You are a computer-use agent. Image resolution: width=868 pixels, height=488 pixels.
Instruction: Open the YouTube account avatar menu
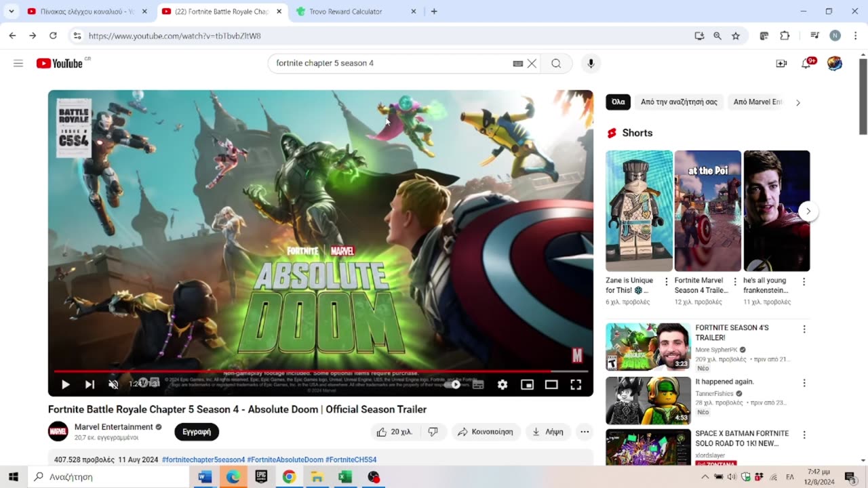tap(835, 63)
